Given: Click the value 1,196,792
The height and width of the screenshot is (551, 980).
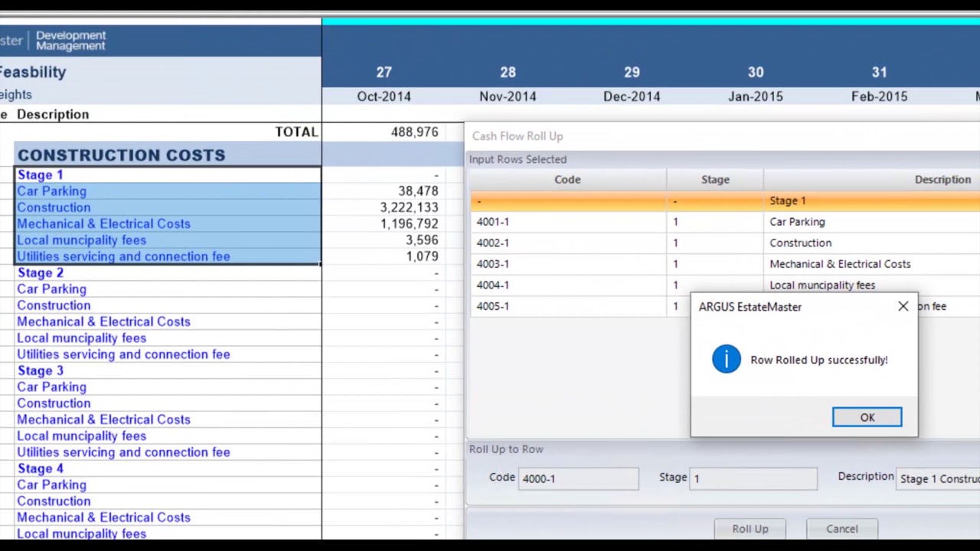Looking at the screenshot, I should coord(409,223).
